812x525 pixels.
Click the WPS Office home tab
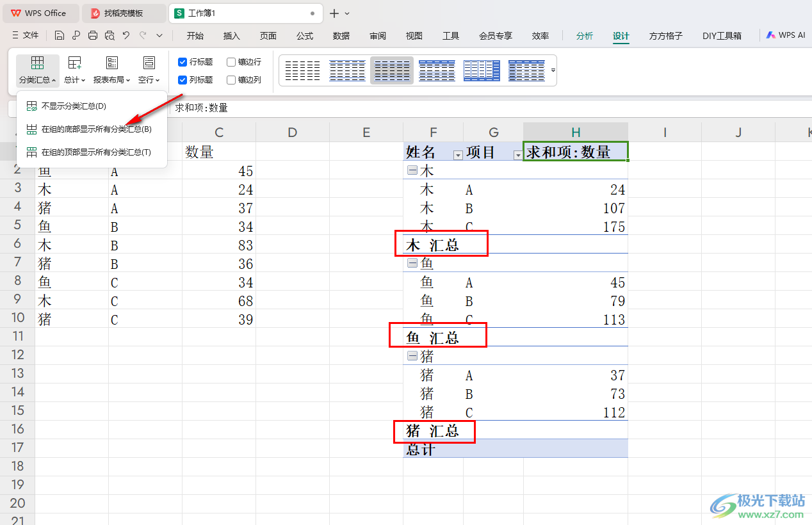pos(40,13)
